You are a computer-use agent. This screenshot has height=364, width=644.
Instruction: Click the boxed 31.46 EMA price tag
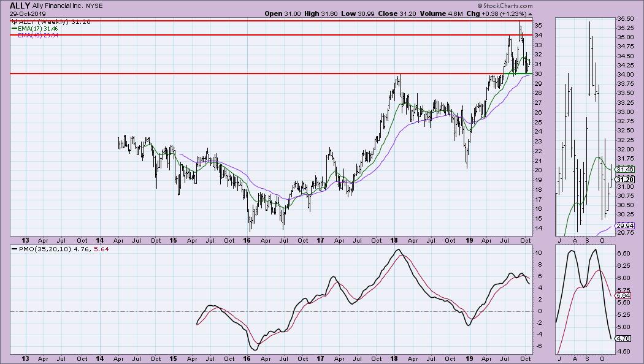[625, 170]
